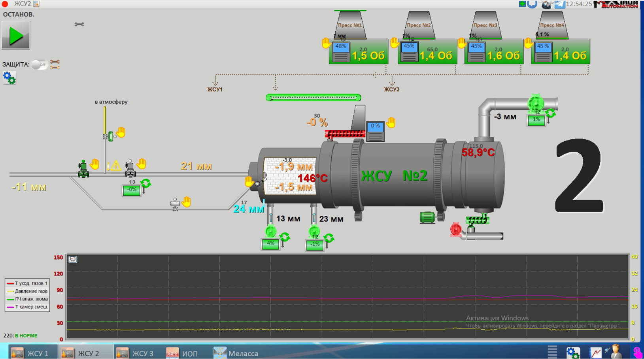Image resolution: width=644 pixels, height=359 pixels.
Task: Click the green exhaust fan on top pipe
Action: [536, 104]
